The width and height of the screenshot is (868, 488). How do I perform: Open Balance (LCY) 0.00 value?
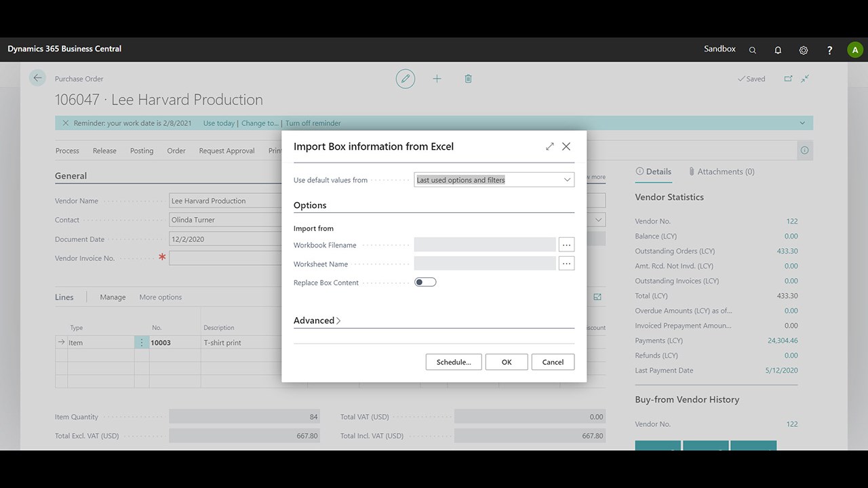coord(791,236)
